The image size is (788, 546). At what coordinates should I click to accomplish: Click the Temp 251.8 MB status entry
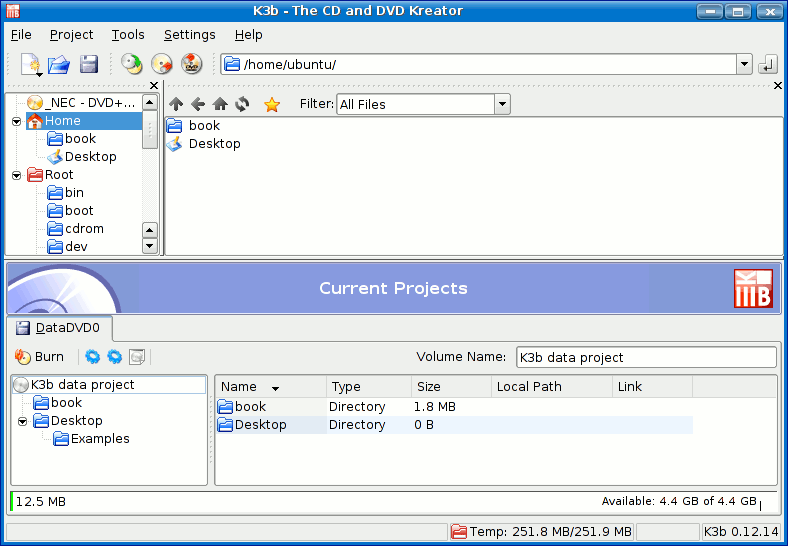541,531
